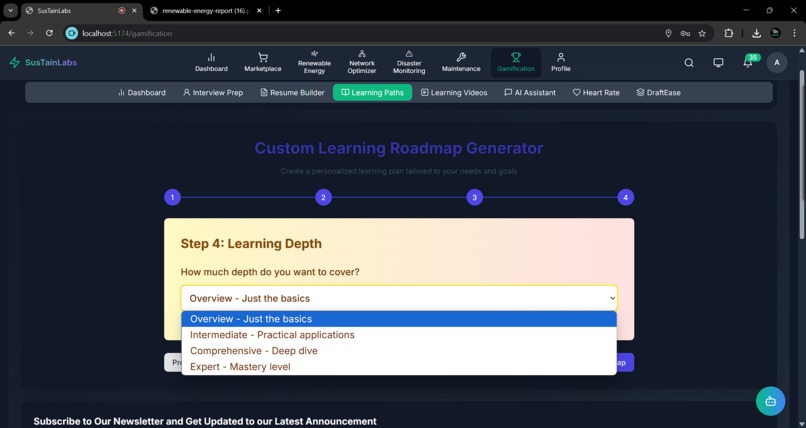Screen dimensions: 806x428
Task: Go to Renewable Energy section
Action: pos(314,63)
